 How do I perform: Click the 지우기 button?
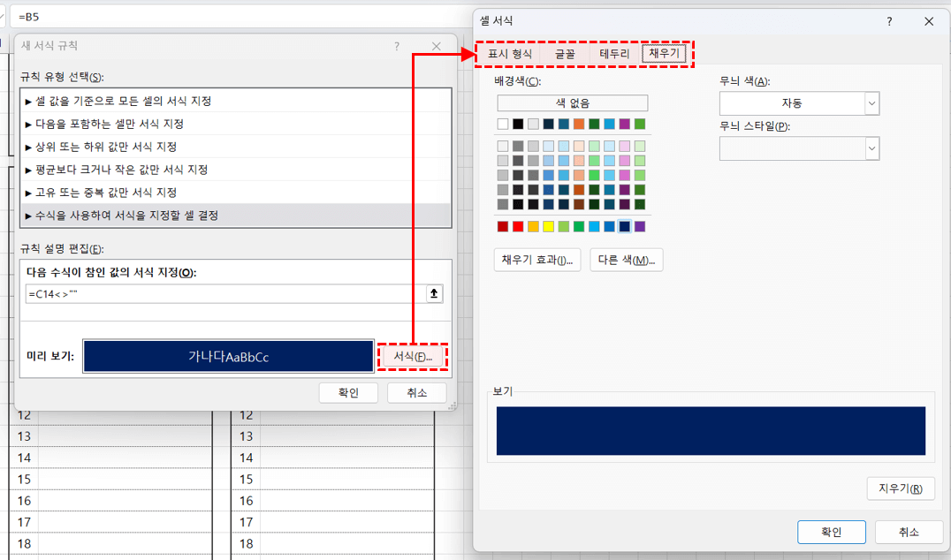pyautogui.click(x=901, y=488)
